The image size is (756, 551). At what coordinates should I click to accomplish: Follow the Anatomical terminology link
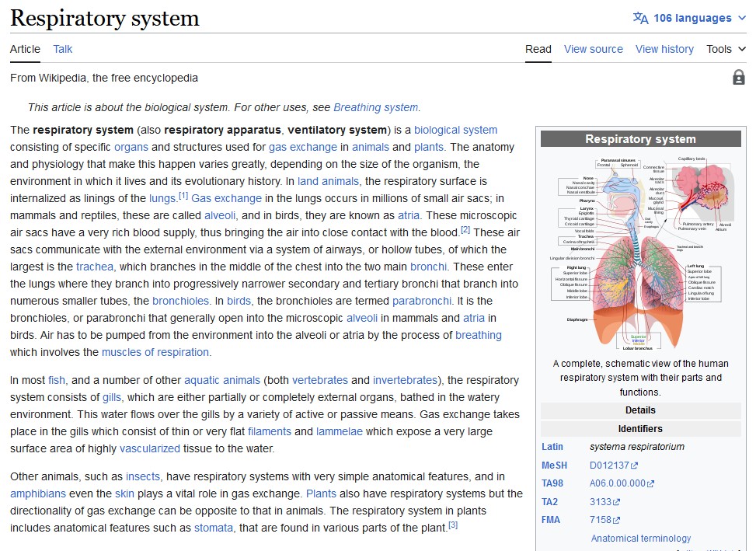click(640, 538)
